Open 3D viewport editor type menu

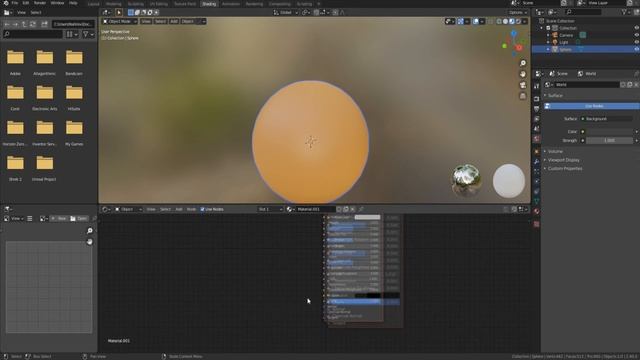pyautogui.click(x=106, y=12)
